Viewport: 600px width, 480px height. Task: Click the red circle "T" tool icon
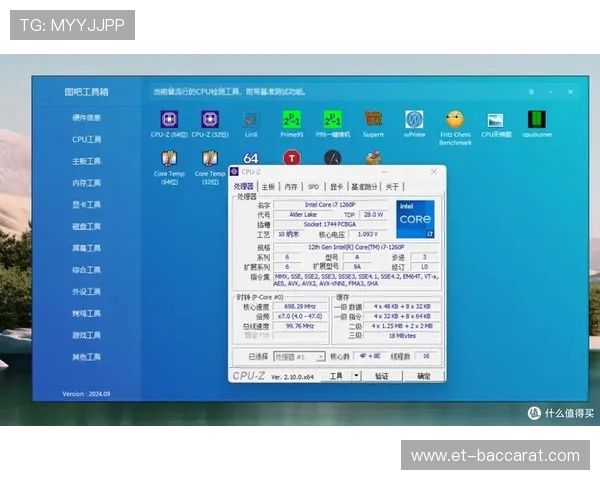(x=292, y=158)
